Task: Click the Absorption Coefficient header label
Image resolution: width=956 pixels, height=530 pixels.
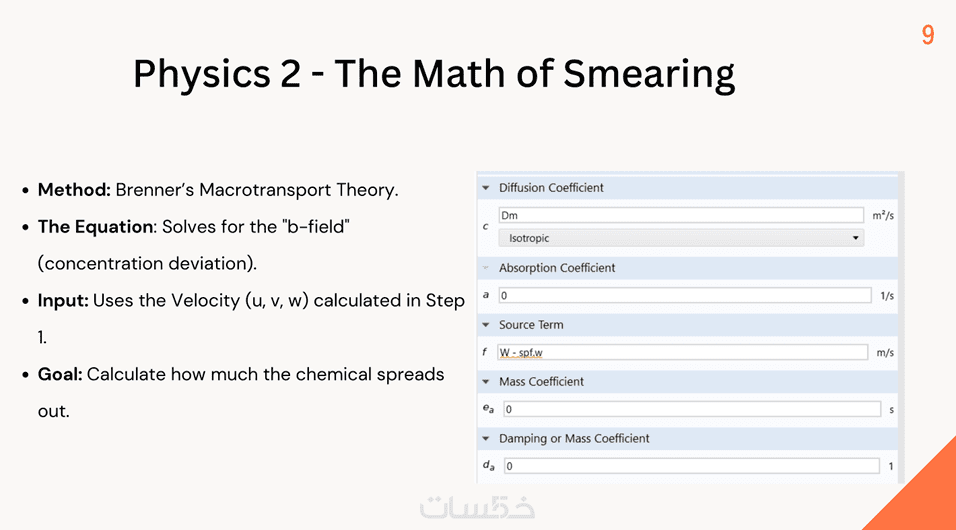Action: pos(557,268)
